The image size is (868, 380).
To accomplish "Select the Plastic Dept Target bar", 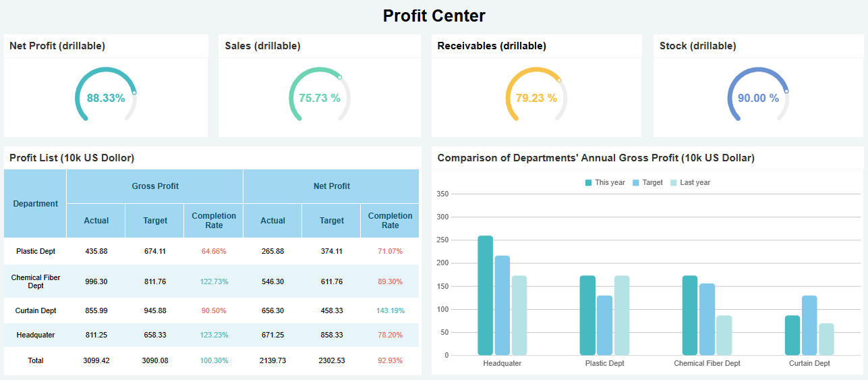I will (604, 325).
